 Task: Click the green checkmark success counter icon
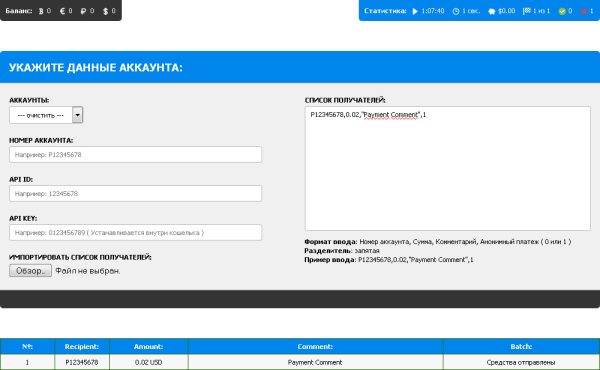pyautogui.click(x=562, y=11)
